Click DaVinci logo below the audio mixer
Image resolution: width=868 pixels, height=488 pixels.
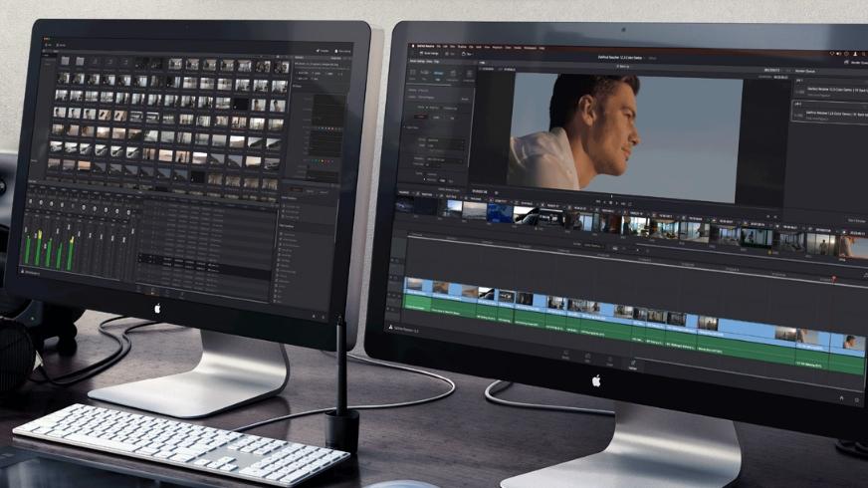point(23,272)
